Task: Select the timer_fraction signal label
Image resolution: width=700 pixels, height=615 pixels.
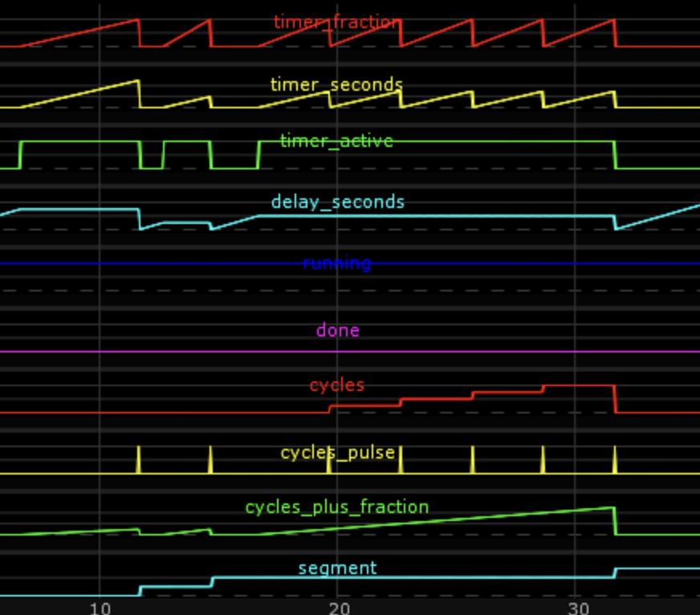Action: click(x=337, y=22)
